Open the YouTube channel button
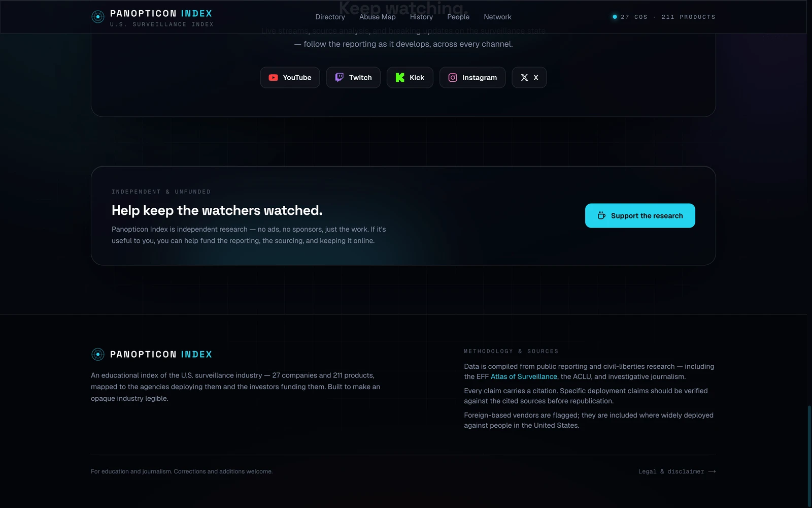Viewport: 812px width, 508px height. [x=290, y=78]
